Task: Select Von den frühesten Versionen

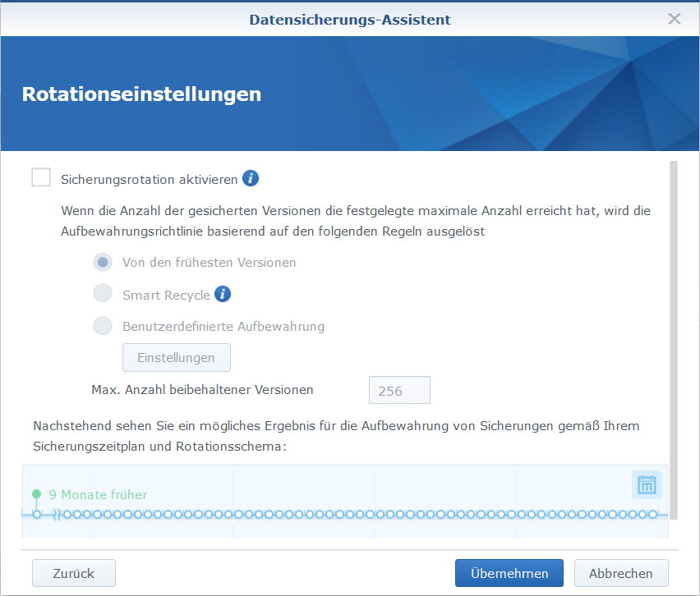Action: pos(103,262)
